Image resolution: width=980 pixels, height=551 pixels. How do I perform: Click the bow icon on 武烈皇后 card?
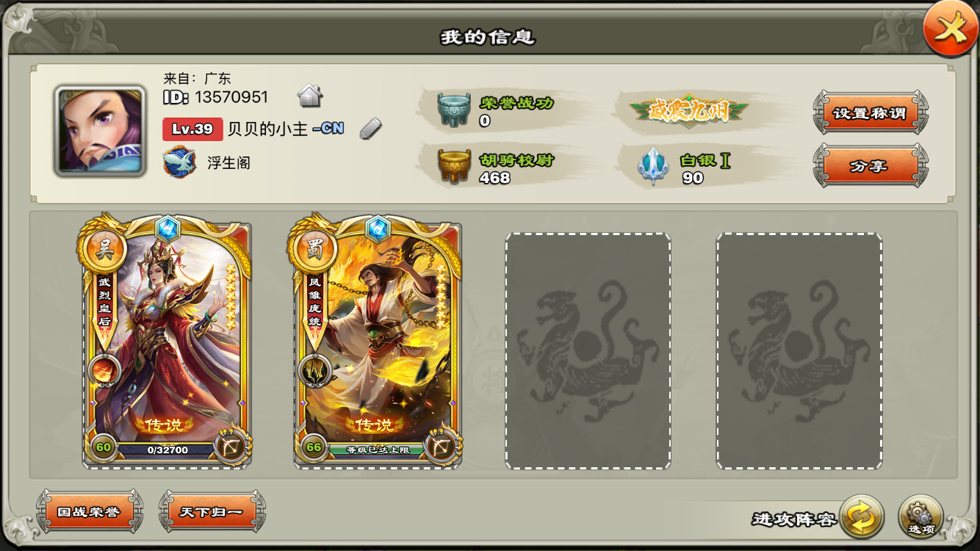pos(231,445)
